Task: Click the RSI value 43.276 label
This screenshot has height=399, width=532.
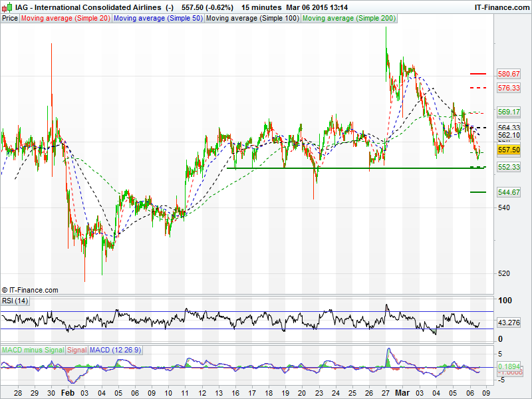Action: pyautogui.click(x=510, y=323)
